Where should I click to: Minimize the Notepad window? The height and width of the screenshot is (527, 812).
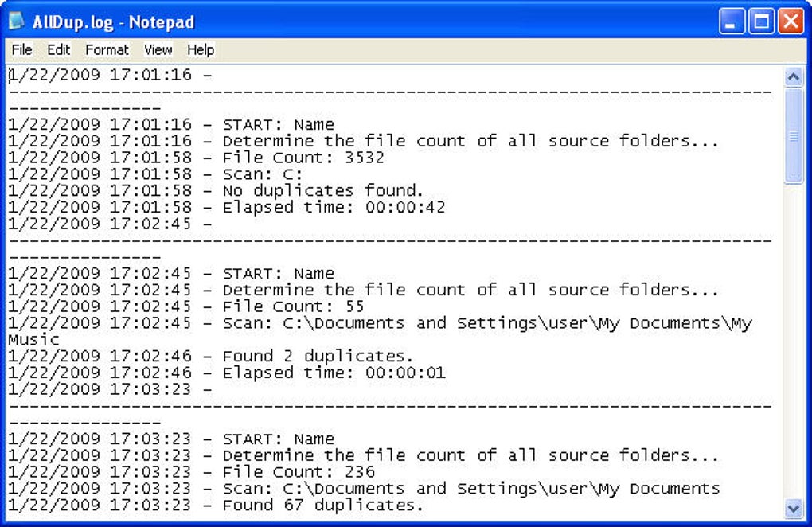coord(732,21)
